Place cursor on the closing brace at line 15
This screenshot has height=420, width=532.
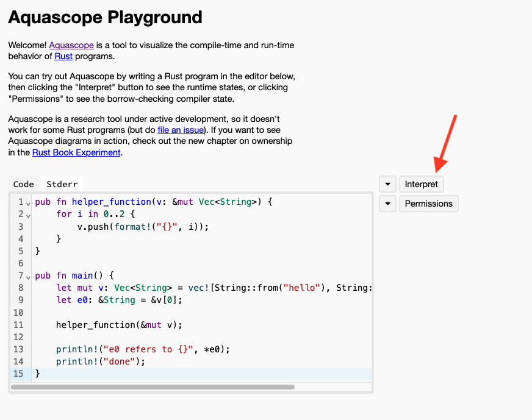pyautogui.click(x=38, y=373)
